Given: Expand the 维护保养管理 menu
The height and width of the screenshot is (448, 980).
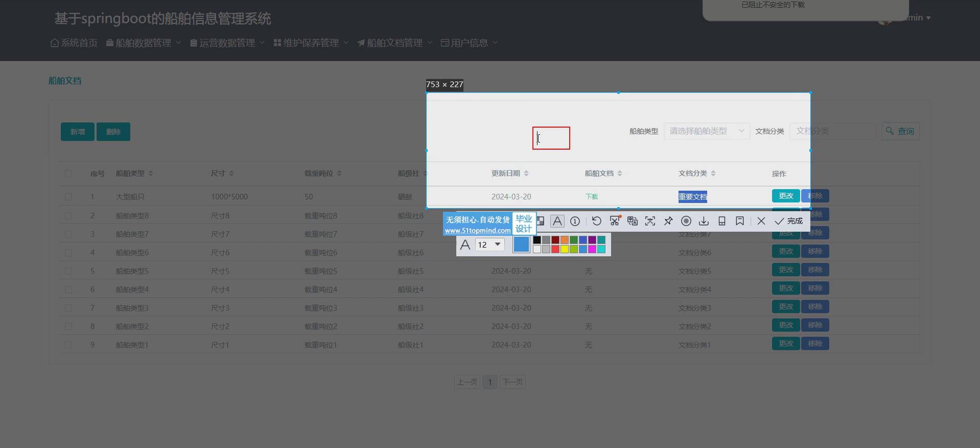Looking at the screenshot, I should [x=311, y=43].
